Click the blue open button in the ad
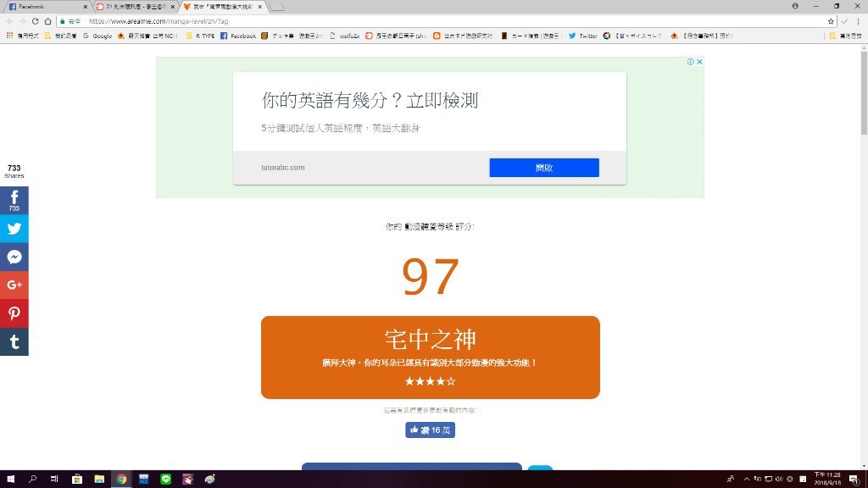868x488 pixels. (544, 168)
